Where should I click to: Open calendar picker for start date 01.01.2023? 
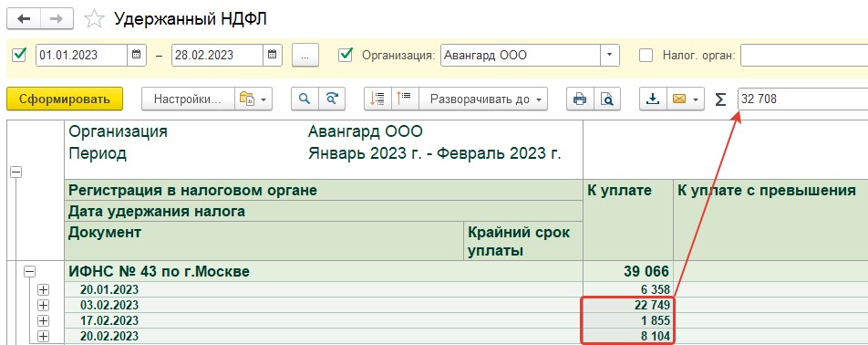(136, 55)
